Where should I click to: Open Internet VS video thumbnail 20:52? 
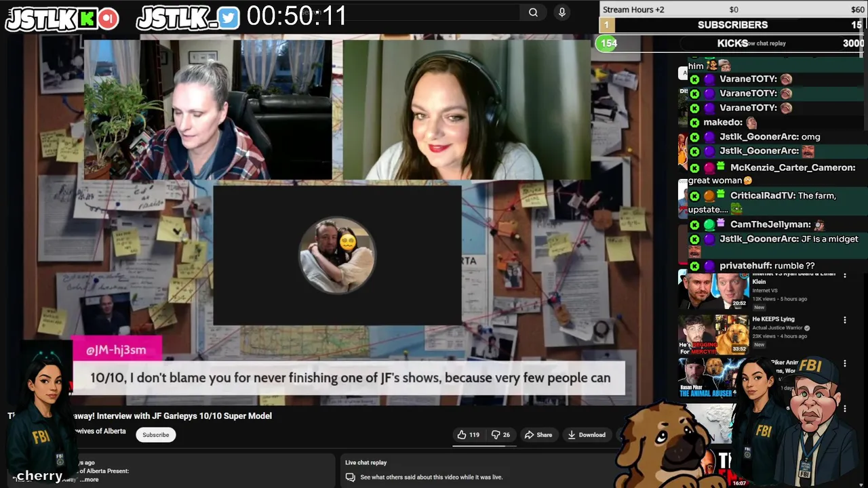pyautogui.click(x=713, y=290)
